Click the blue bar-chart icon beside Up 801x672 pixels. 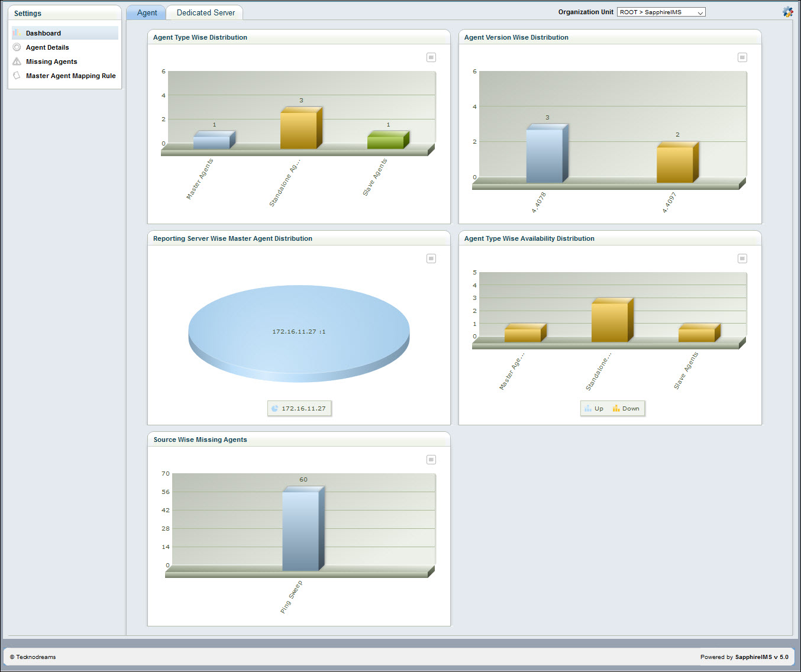point(589,408)
